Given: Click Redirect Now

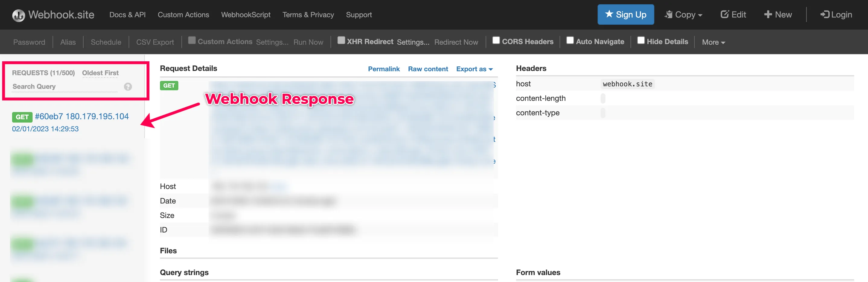Looking at the screenshot, I should tap(456, 42).
